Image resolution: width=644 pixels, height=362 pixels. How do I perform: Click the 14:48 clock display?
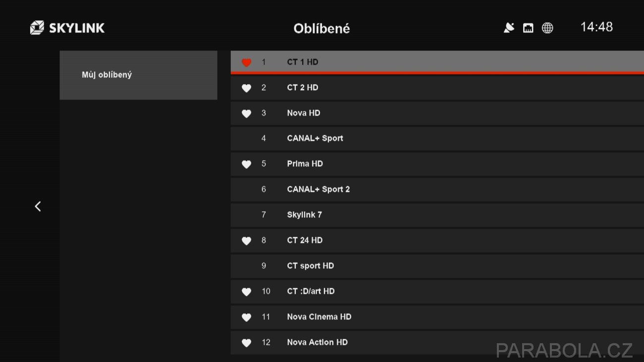(596, 27)
